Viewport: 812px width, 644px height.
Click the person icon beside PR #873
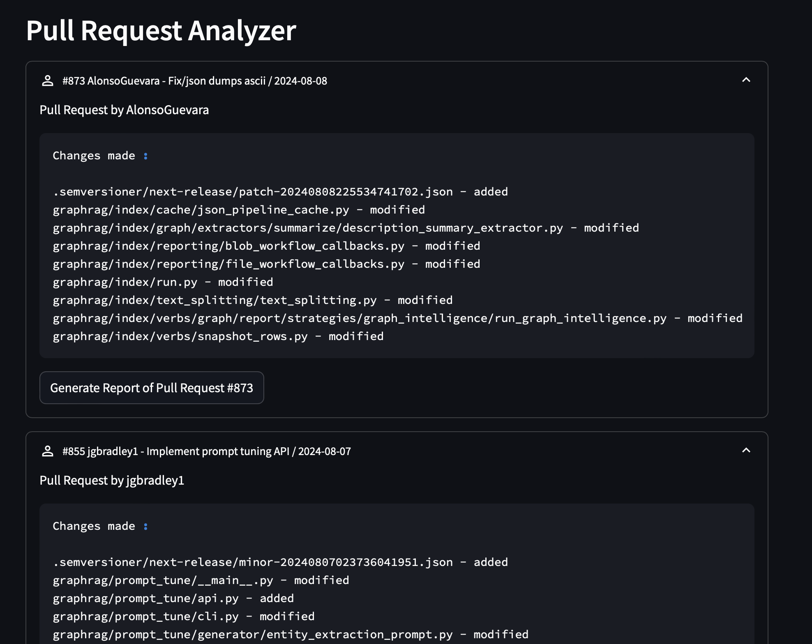coord(48,81)
